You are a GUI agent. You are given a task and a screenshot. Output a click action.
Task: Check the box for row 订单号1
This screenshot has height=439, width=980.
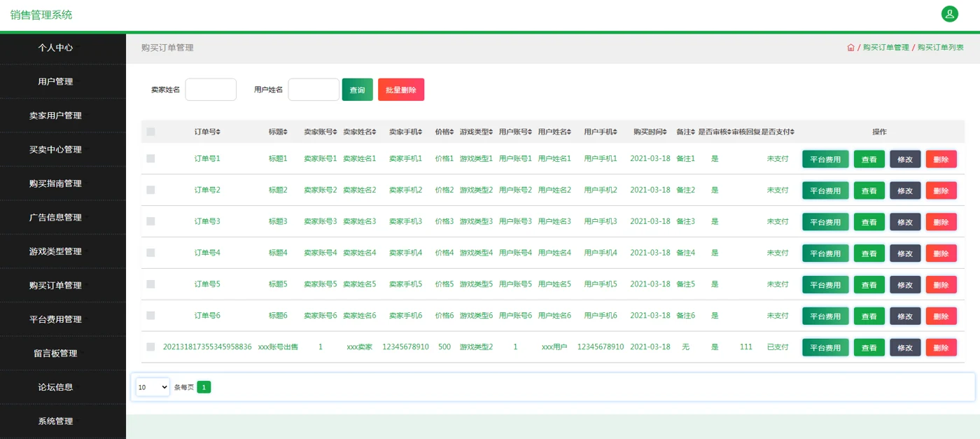pyautogui.click(x=151, y=159)
